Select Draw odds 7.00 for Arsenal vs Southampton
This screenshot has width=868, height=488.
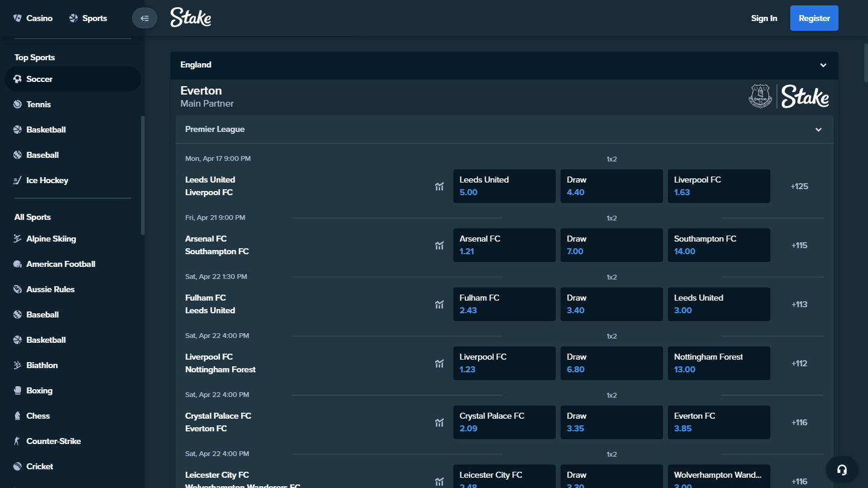pyautogui.click(x=611, y=245)
